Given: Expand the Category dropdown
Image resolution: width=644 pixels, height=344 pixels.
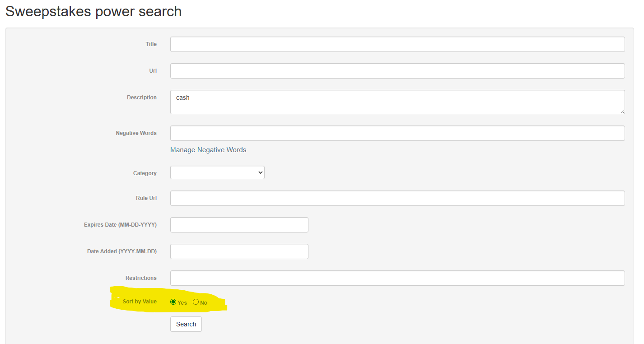Looking at the screenshot, I should click(x=217, y=173).
